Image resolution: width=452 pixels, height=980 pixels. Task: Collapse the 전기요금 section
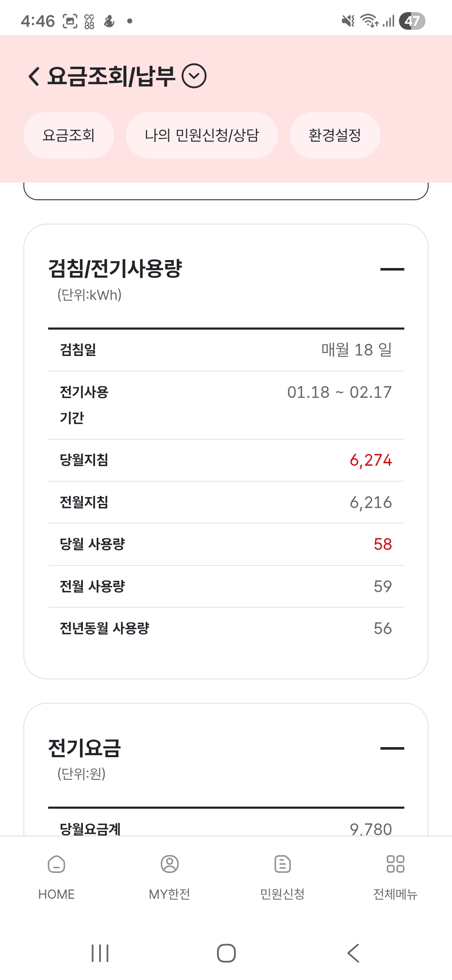pos(392,748)
